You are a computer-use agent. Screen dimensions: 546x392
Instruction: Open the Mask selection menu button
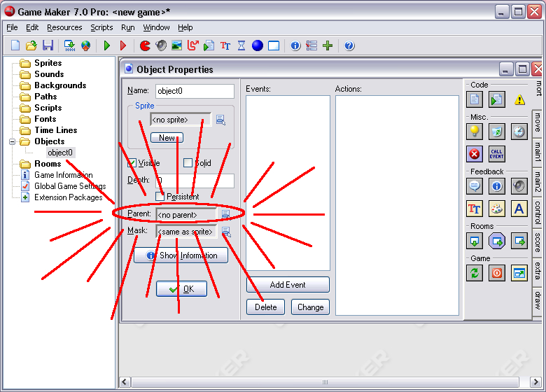point(225,231)
